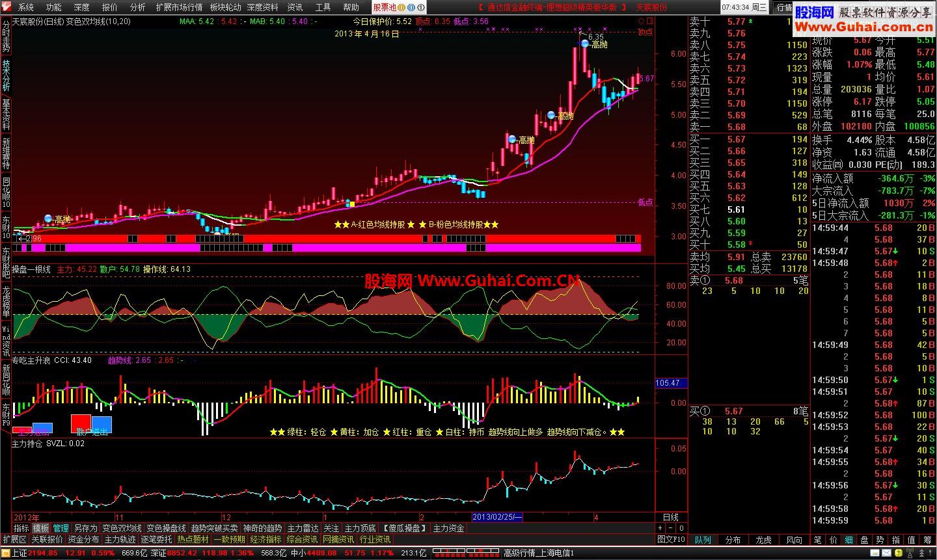
Task: Click the 细 icon in the bottom-right strip
Action: (849, 540)
